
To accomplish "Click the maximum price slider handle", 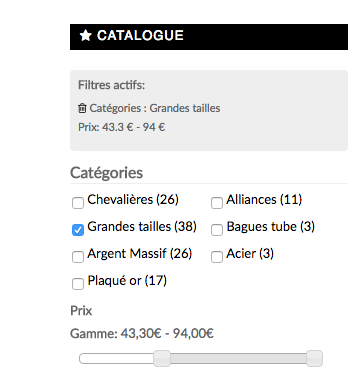I will pos(314,358).
